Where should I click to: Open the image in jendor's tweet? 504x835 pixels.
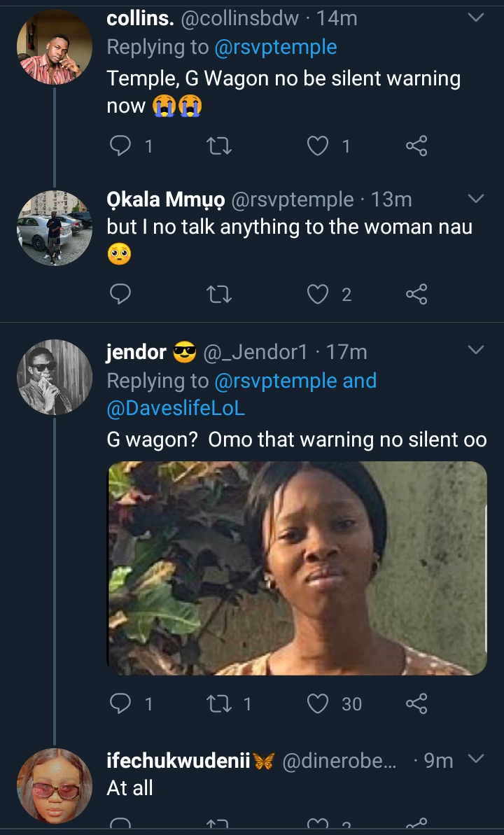tap(297, 568)
